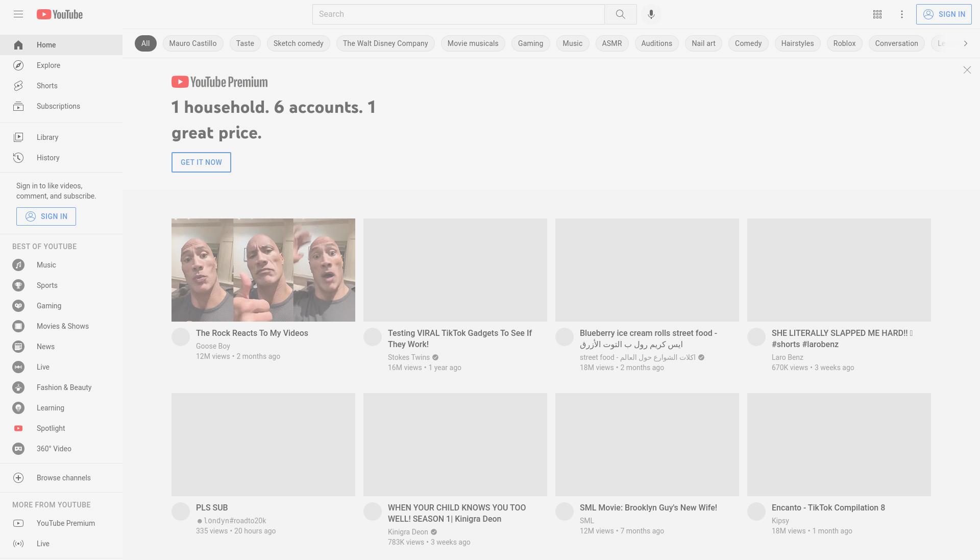Screen dimensions: 980x560
Task: Click the GET IT NOW button
Action: tap(201, 162)
